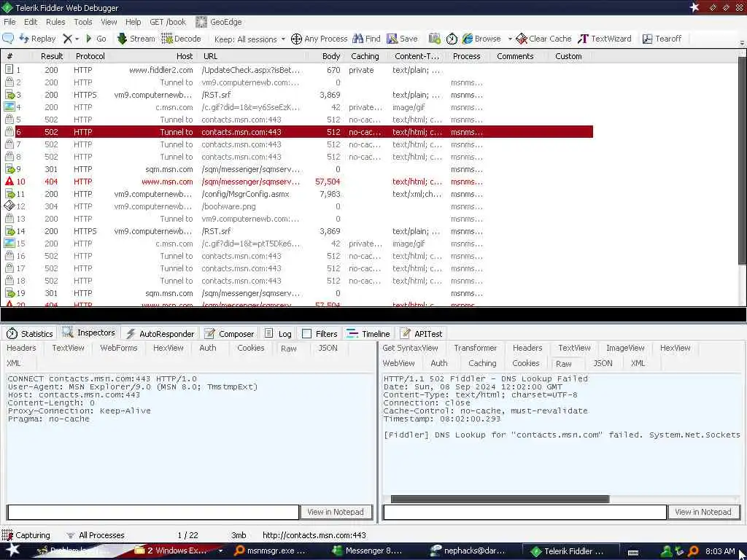The height and width of the screenshot is (560, 747).
Task: Click the camera screenshot toolbar icon
Action: point(434,39)
